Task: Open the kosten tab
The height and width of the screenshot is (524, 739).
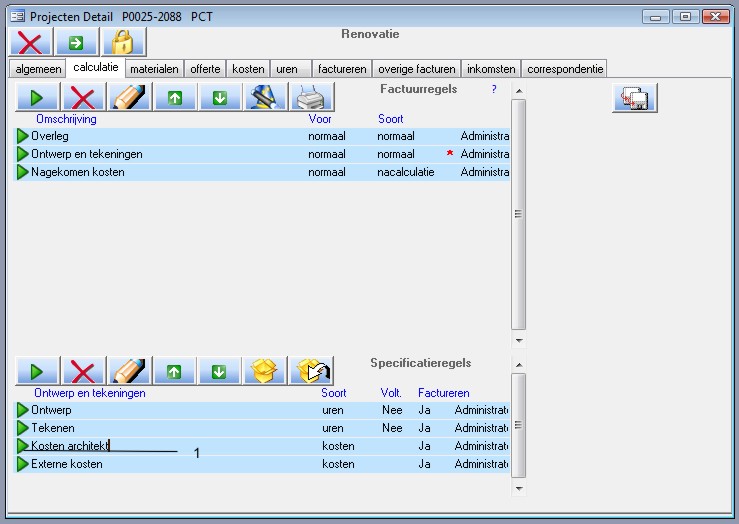Action: (x=248, y=69)
